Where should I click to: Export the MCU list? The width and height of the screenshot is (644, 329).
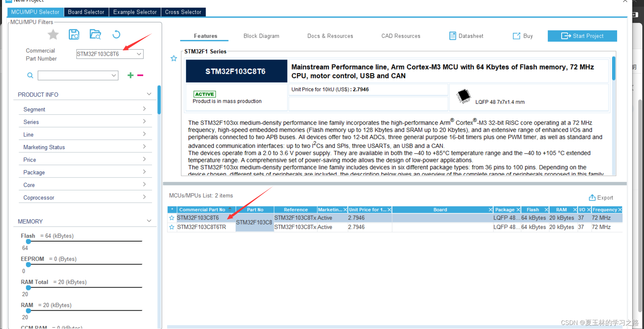pyautogui.click(x=601, y=198)
